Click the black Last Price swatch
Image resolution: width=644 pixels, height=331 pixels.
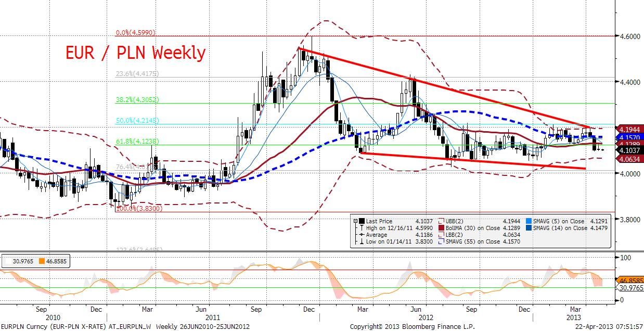click(x=362, y=221)
